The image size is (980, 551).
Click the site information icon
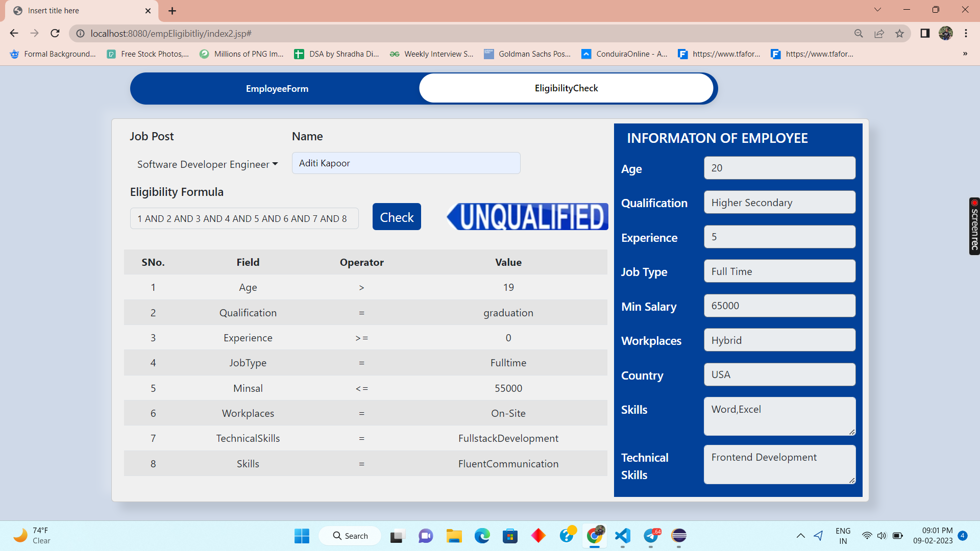[x=80, y=33]
